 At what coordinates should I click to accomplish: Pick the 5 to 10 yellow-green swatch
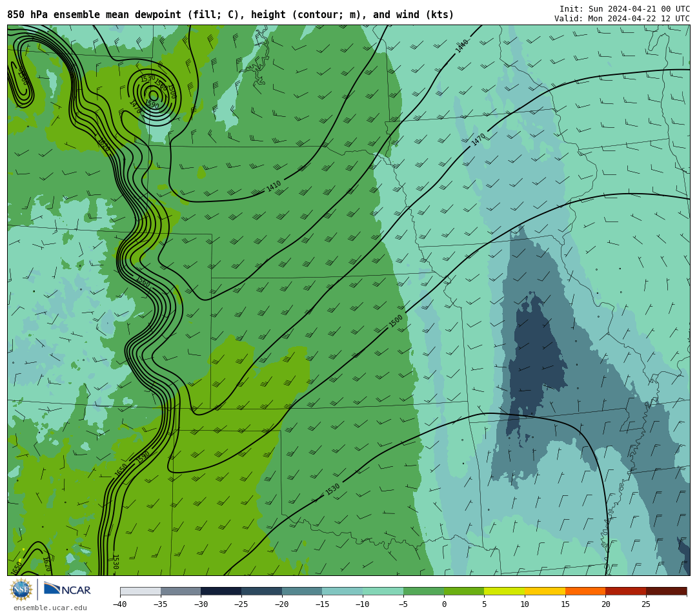coord(505,591)
